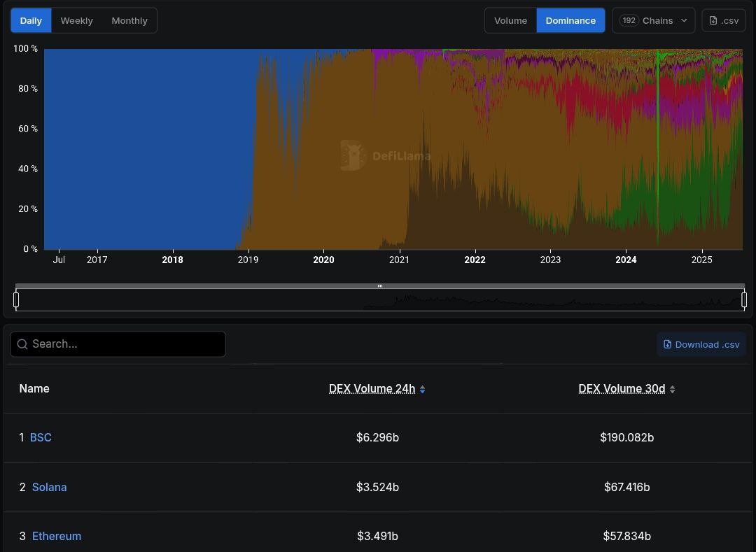This screenshot has height=552, width=756.
Task: Sort by DEX Volume 24h arrows icon
Action: (422, 389)
